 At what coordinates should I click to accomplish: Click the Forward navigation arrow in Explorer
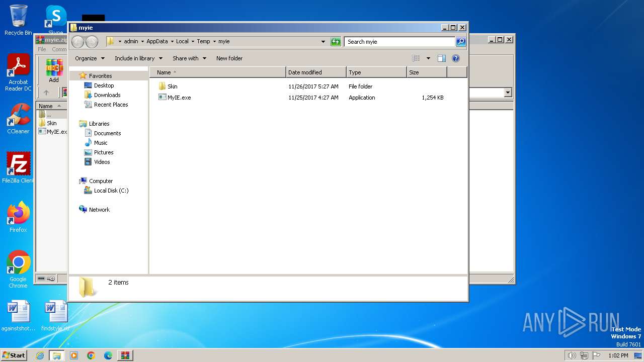point(92,42)
